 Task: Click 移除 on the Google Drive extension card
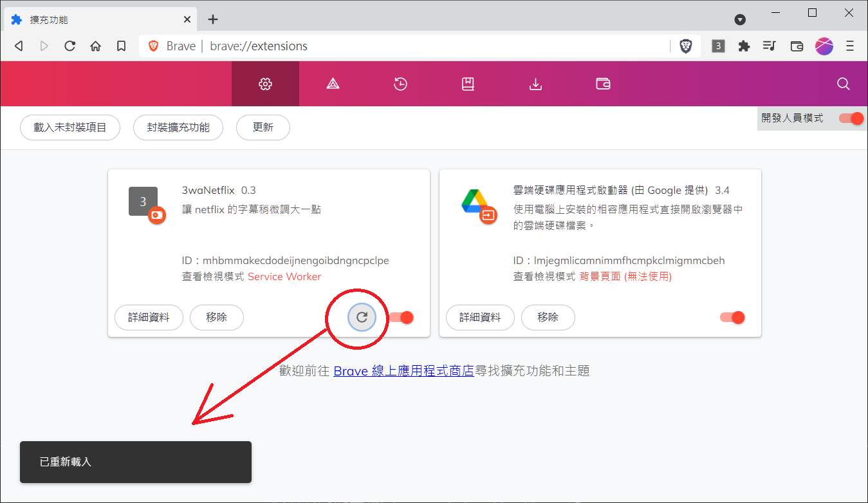[x=548, y=318]
